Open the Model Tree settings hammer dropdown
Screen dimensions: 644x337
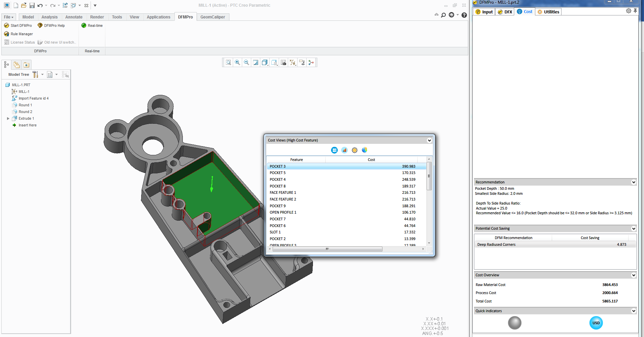pos(38,74)
